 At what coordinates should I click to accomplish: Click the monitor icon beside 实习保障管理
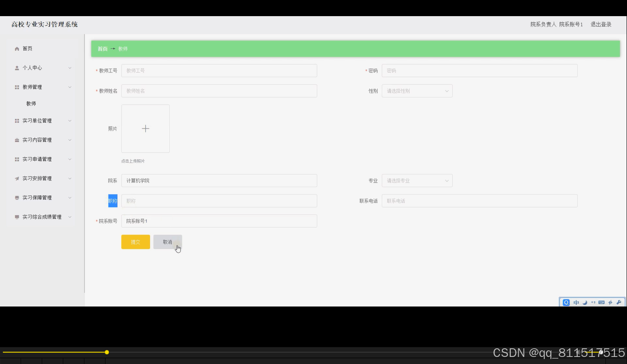click(x=17, y=198)
